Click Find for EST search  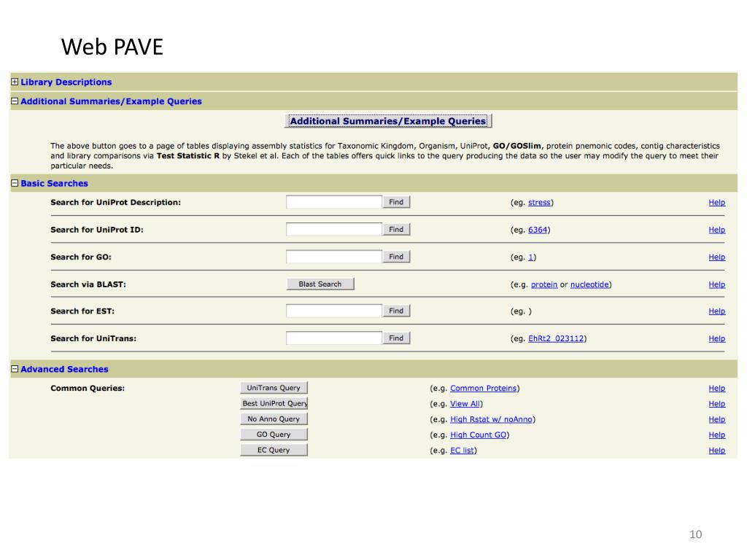pos(396,311)
